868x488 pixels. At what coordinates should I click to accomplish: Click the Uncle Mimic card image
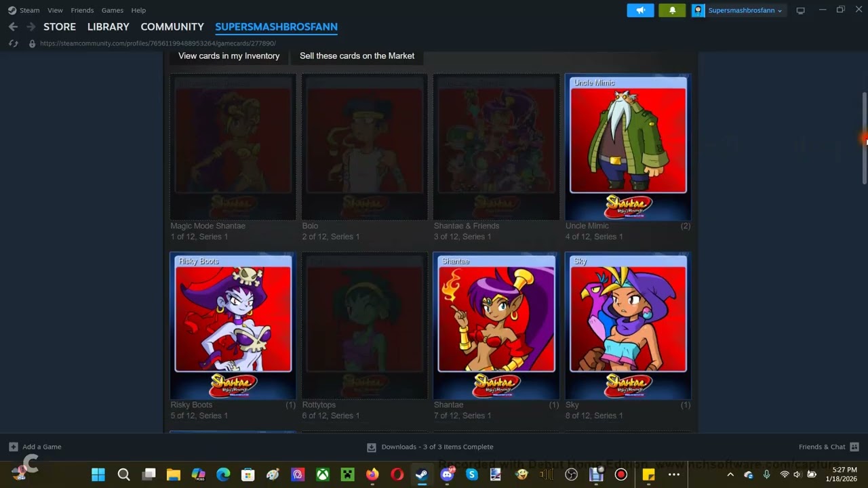pos(628,147)
